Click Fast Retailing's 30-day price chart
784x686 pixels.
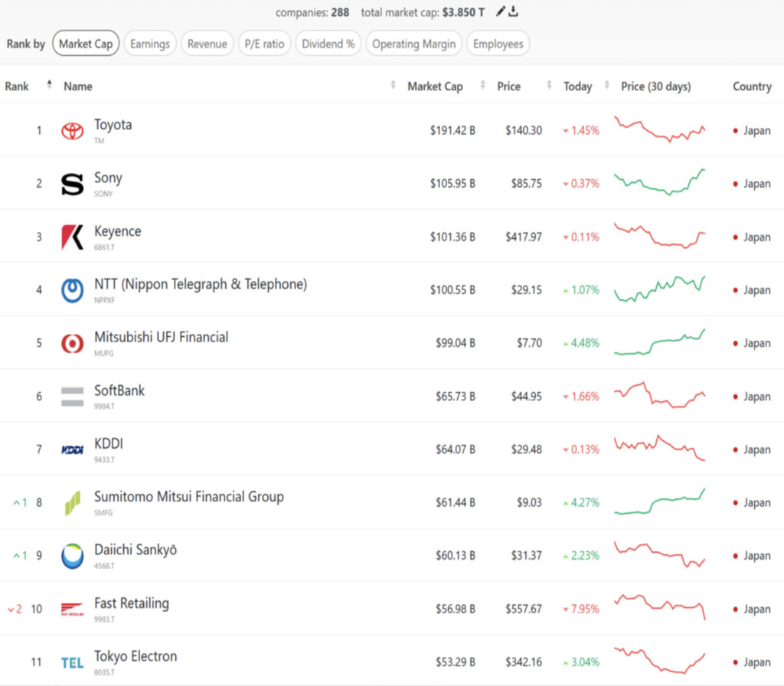tap(660, 608)
